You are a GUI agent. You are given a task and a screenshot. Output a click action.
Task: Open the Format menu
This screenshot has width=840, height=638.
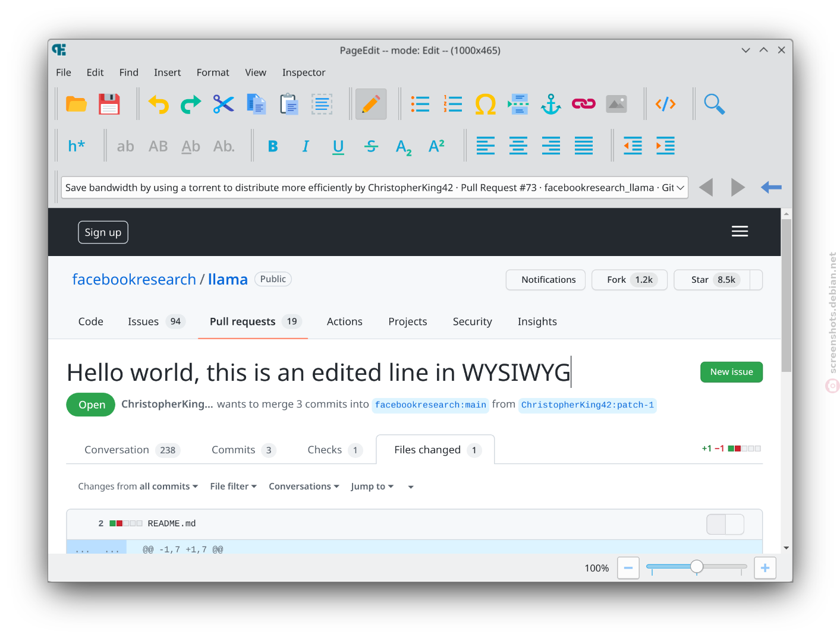[213, 72]
